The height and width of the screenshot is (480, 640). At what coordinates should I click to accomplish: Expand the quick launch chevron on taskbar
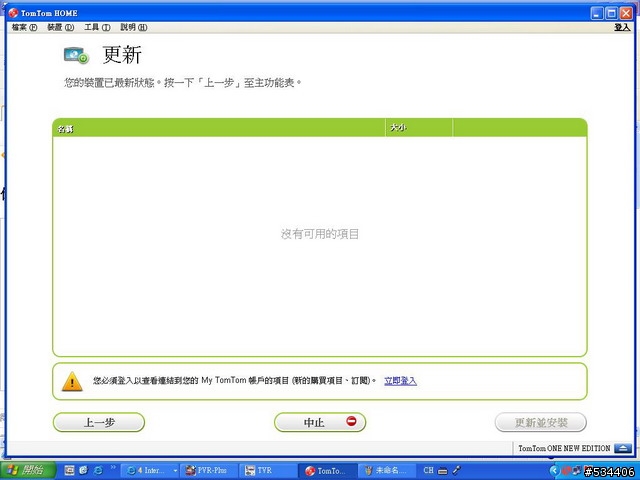point(113,467)
